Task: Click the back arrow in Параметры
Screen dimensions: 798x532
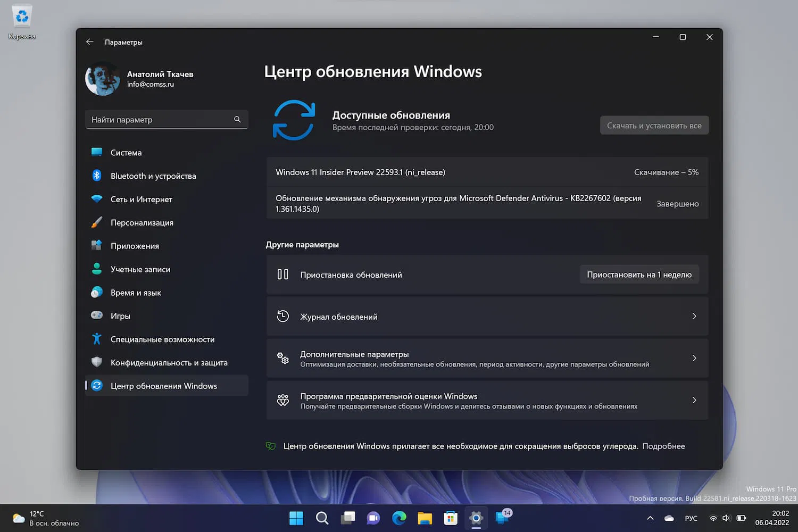Action: click(89, 41)
